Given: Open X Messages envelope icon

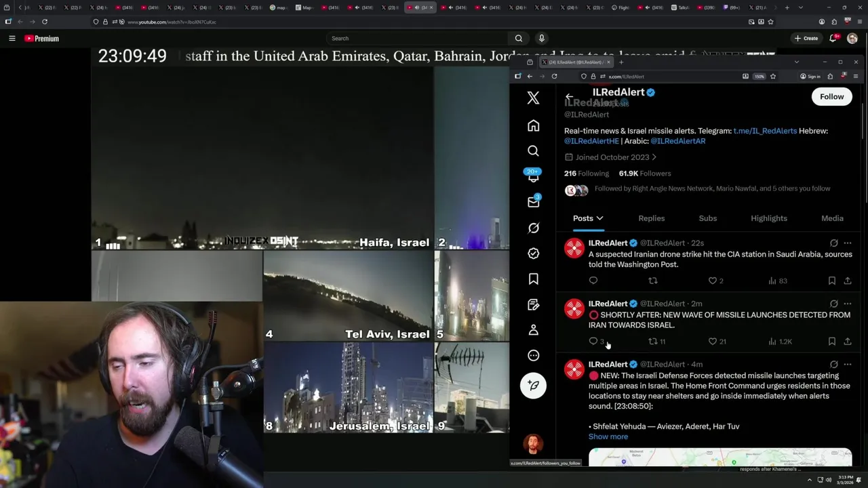Looking at the screenshot, I should (x=534, y=201).
